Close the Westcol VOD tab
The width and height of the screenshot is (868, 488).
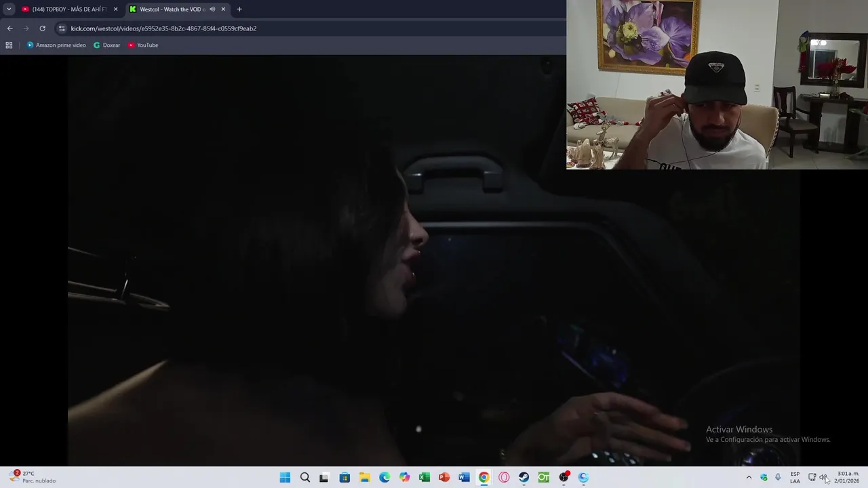coord(223,9)
